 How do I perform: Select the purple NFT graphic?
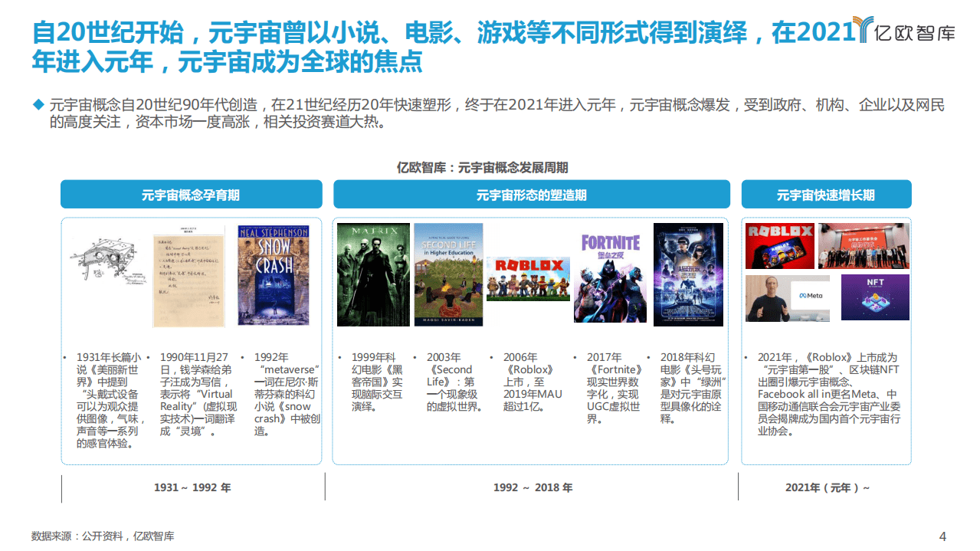[x=876, y=297]
